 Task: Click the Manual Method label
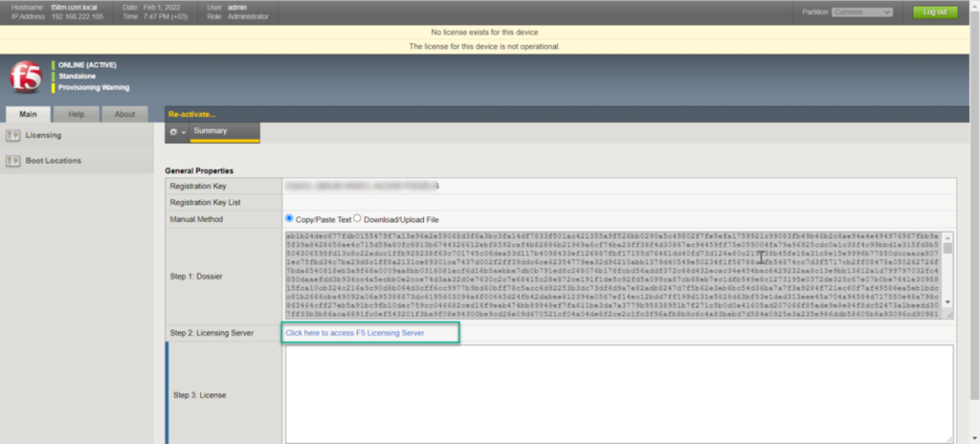[196, 219]
